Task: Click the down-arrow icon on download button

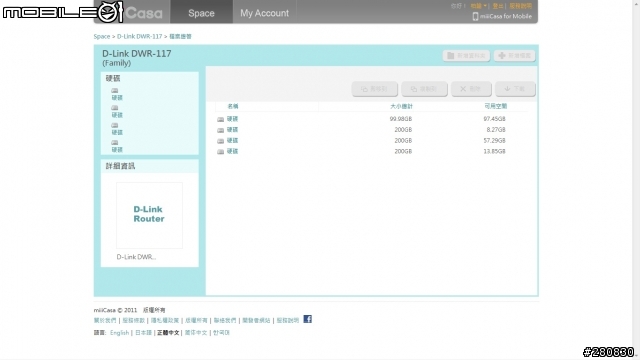Action: coord(507,89)
